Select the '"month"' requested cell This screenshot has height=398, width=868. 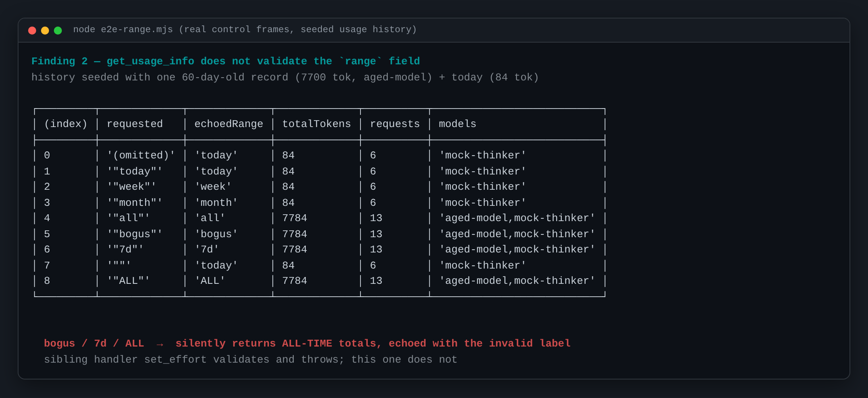coord(135,203)
